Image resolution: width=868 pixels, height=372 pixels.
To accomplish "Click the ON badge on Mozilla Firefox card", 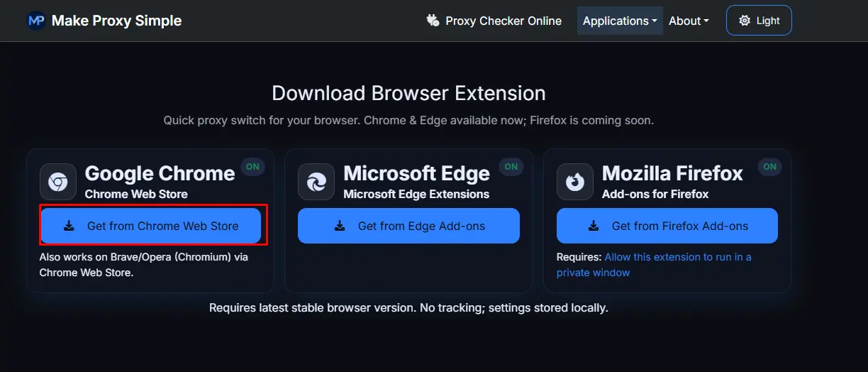I will coord(769,167).
